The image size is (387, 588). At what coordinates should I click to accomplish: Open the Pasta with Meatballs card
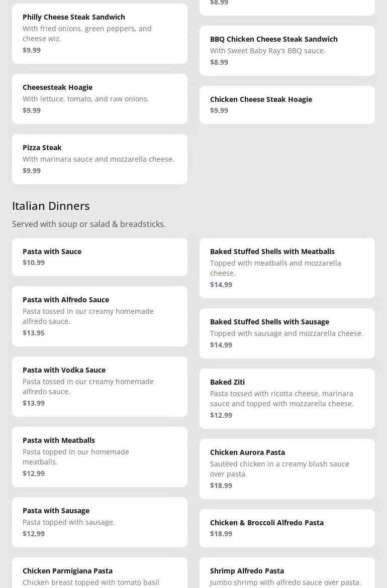click(x=100, y=456)
